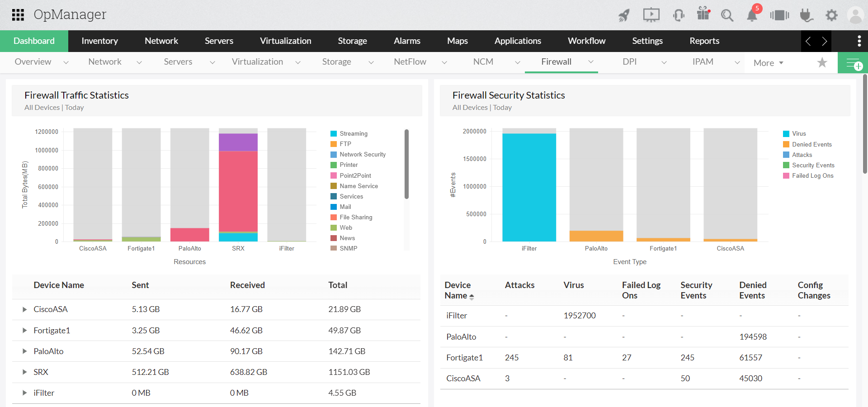Open the NCM dashboard dropdown arrow
This screenshot has width=868, height=407.
click(518, 62)
